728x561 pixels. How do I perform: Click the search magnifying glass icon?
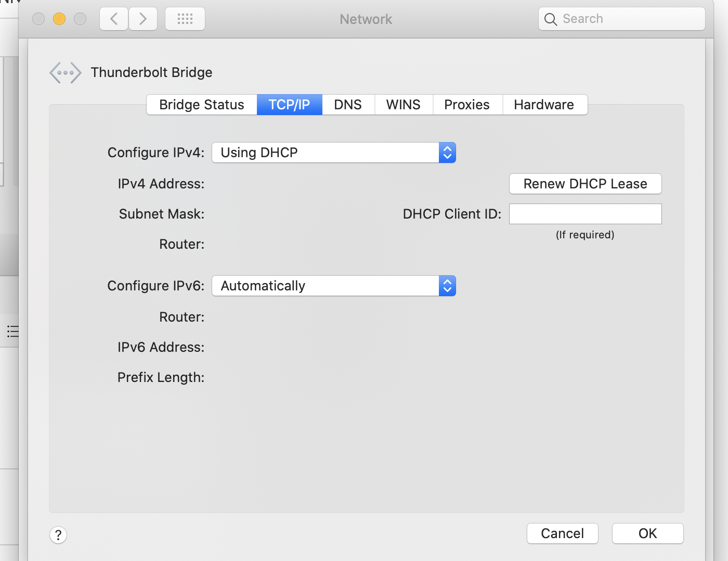551,19
